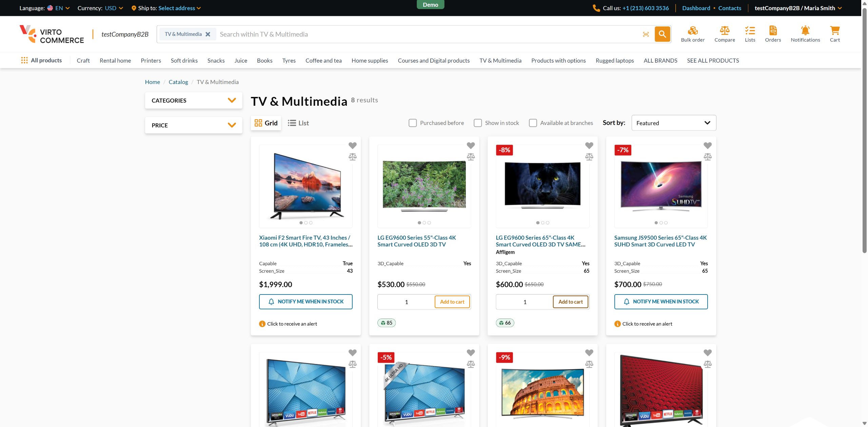Add Xiaomi F2 Smart Fire TV to wishlist
The height and width of the screenshot is (427, 868).
click(x=352, y=145)
